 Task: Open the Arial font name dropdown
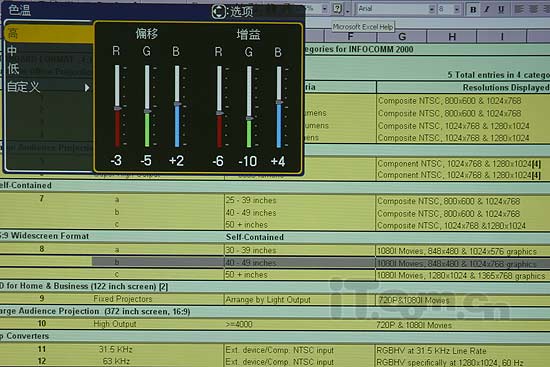431,9
